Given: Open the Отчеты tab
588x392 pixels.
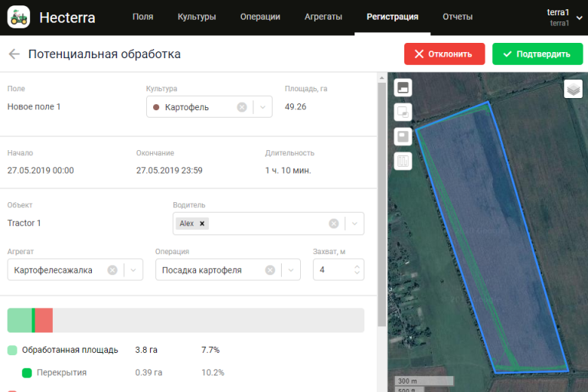Looking at the screenshot, I should pyautogui.click(x=457, y=17).
